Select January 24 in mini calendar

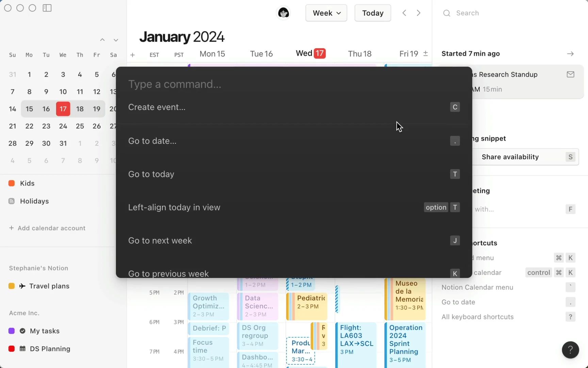[63, 126]
